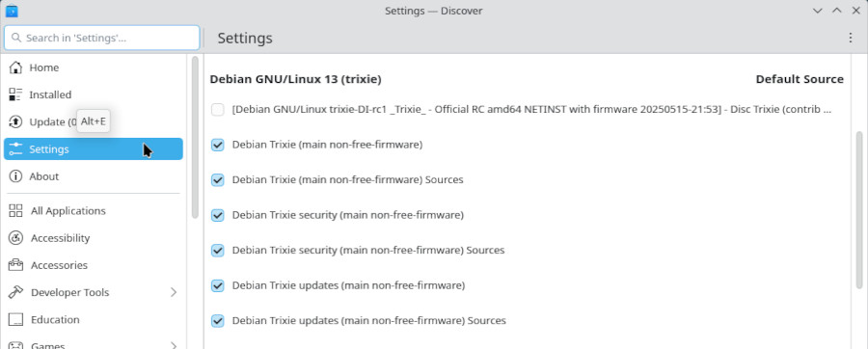Select the Settings sidebar entry
The width and height of the screenshot is (868, 349).
[x=93, y=148]
